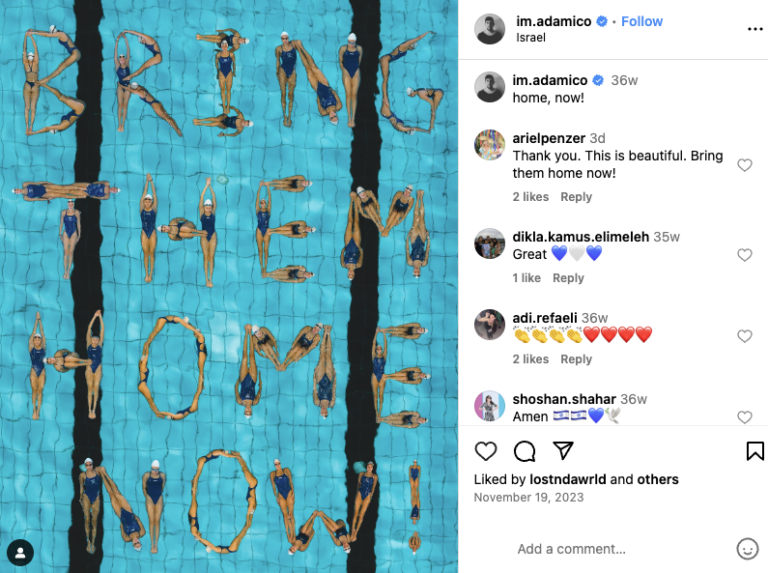Share post with paper plane icon
Screen dimensions: 768x573
[563, 451]
